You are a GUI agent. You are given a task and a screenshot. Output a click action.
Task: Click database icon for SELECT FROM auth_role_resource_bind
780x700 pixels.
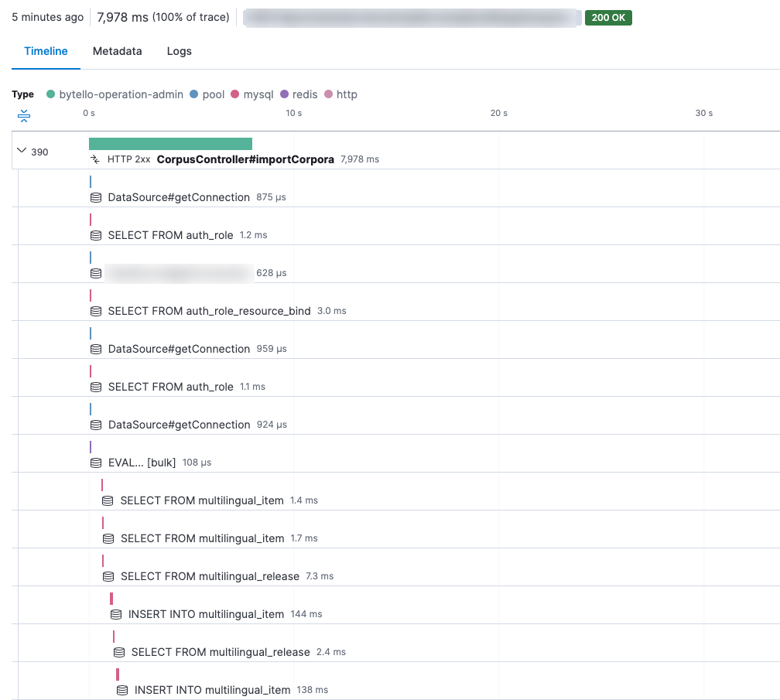[x=96, y=311]
